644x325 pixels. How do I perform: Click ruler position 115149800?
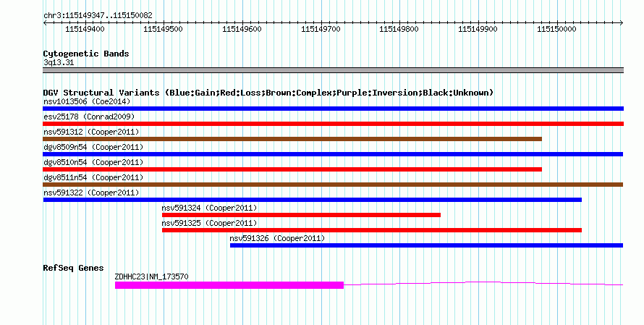point(399,29)
